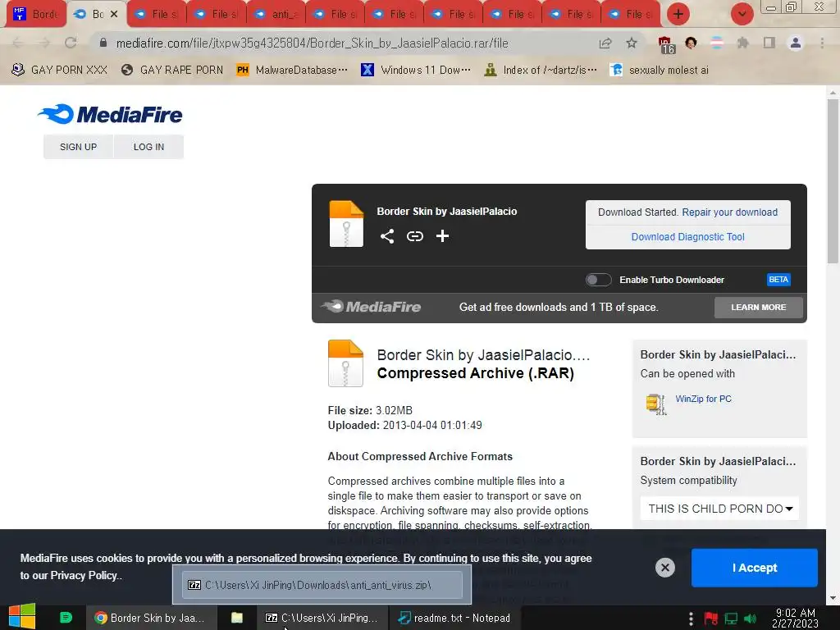Switch to the first Borde tab
The width and height of the screenshot is (840, 630).
(37, 14)
